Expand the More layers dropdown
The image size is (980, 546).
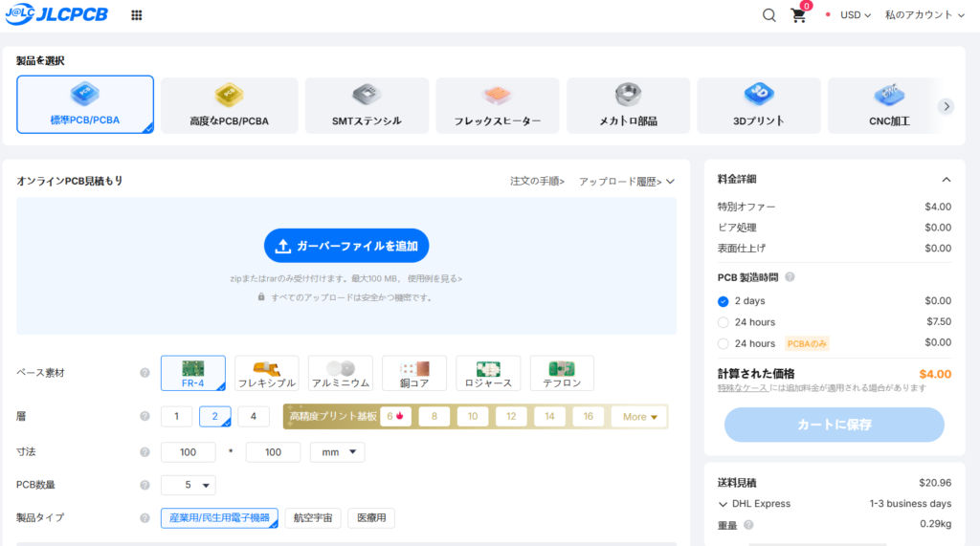click(x=640, y=417)
